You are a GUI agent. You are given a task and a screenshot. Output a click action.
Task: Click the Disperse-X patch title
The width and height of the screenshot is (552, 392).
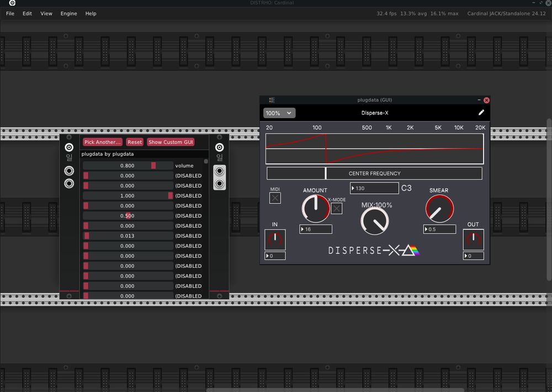click(x=375, y=113)
